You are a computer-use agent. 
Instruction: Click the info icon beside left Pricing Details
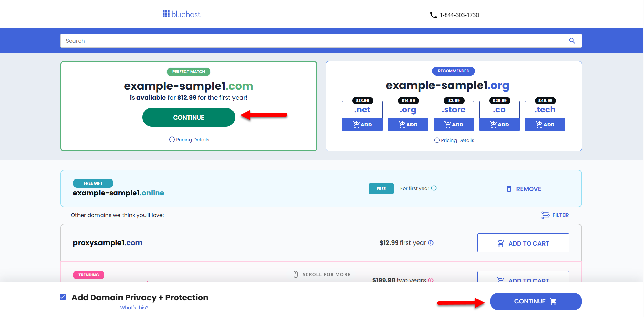coord(172,140)
